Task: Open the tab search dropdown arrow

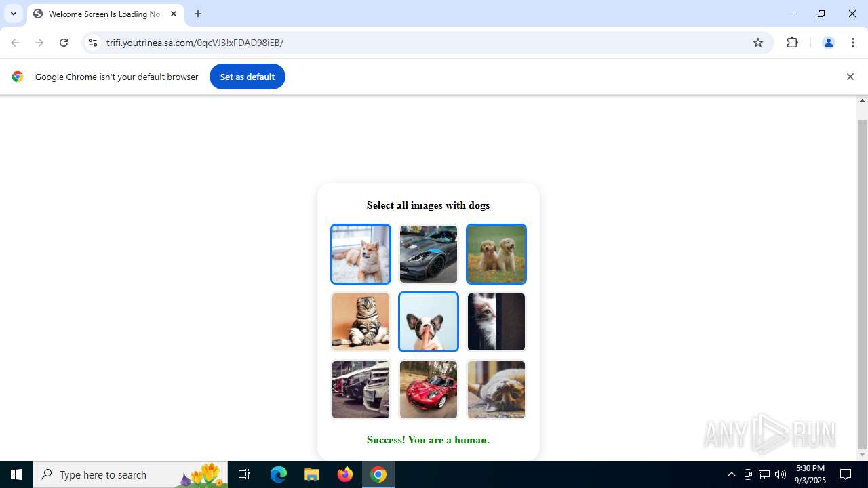Action: (x=14, y=14)
